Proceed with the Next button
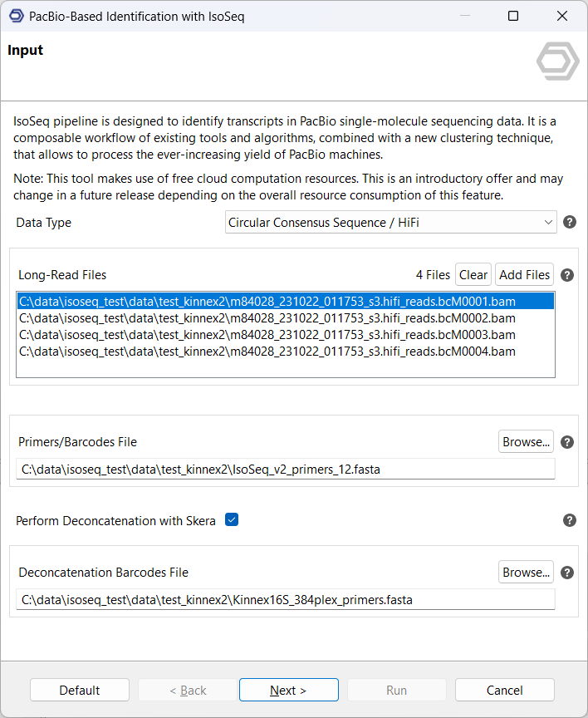 288,690
